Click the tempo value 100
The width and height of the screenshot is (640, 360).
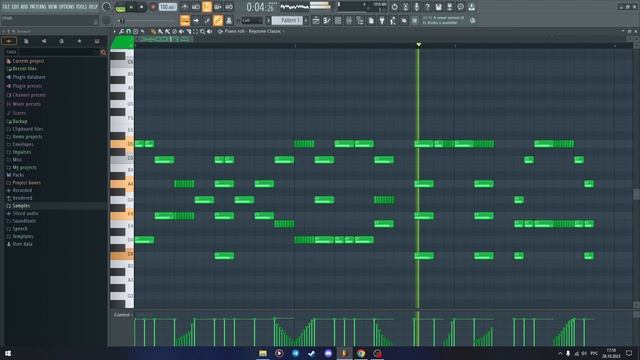tap(167, 7)
